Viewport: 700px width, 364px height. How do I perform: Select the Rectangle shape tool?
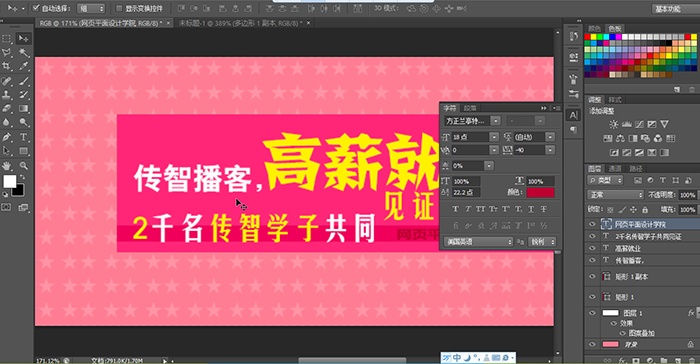(x=23, y=151)
